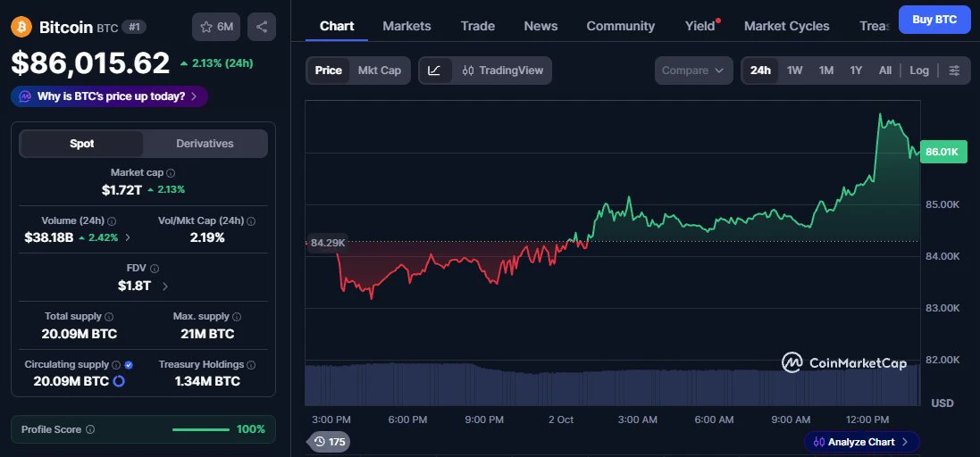This screenshot has height=457, width=980.
Task: Click the 86.01K current price label
Action: click(943, 152)
